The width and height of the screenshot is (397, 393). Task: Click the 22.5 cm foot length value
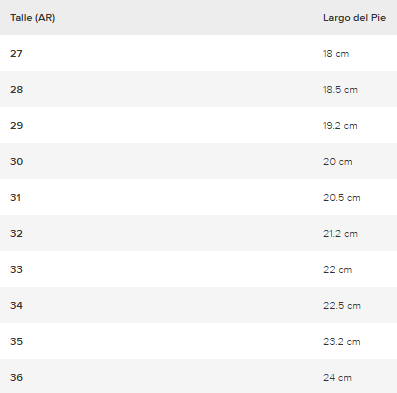[342, 306]
